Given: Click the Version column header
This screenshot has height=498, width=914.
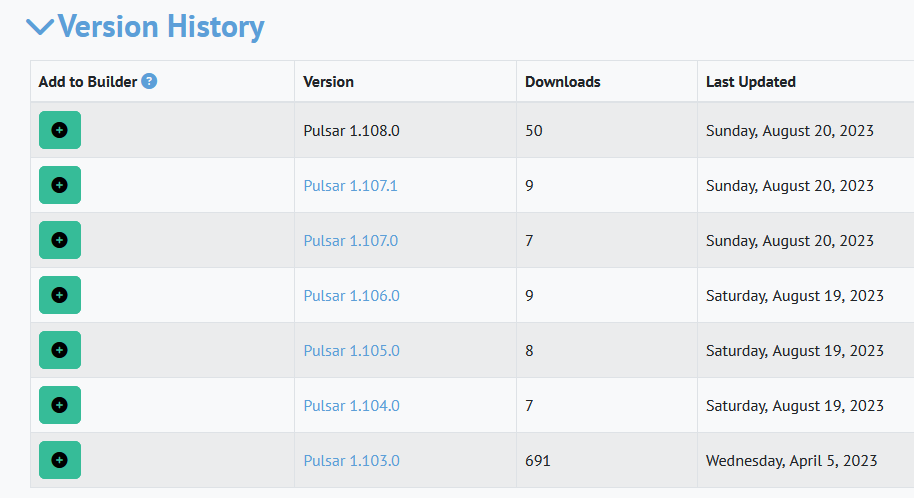Looking at the screenshot, I should click(328, 82).
